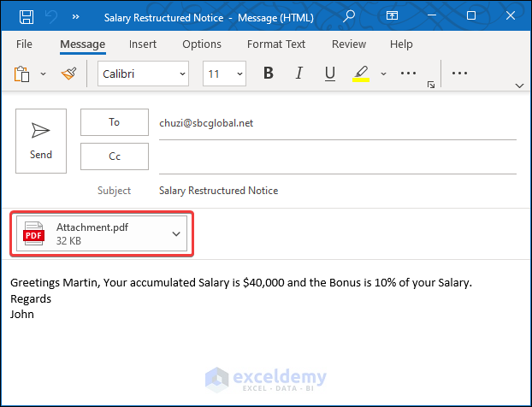The width and height of the screenshot is (532, 407).
Task: Open the Help tab
Action: tap(401, 44)
